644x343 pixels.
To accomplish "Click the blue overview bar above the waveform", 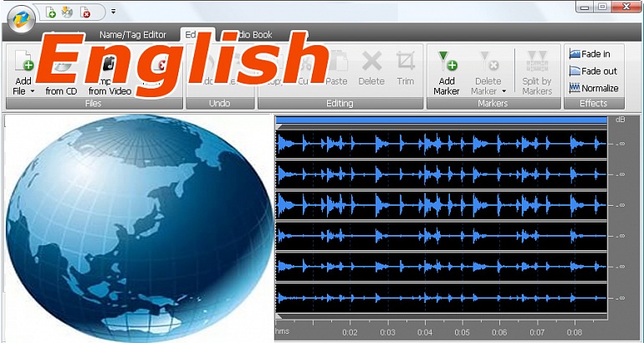I will coord(442,120).
